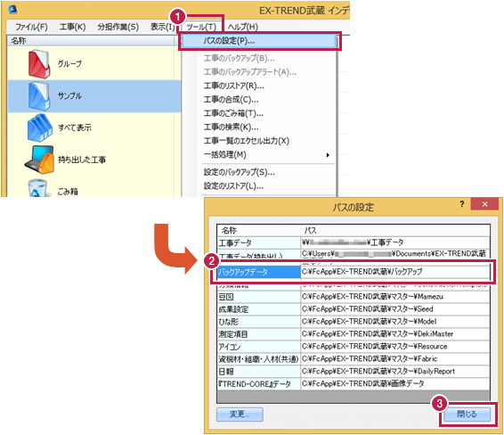Open the すべて表示 blue folders icon
504x435 pixels.
pos(40,127)
